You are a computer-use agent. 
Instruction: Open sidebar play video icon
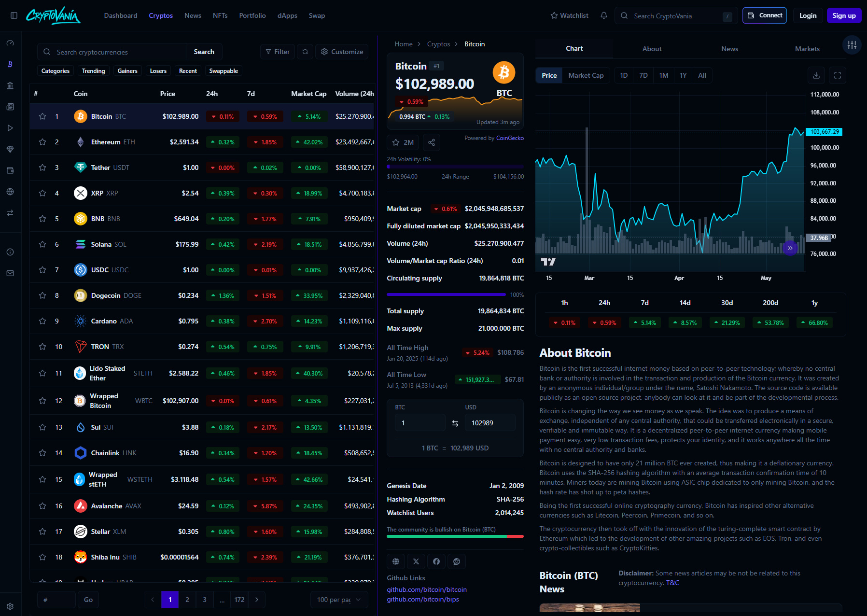pyautogui.click(x=10, y=128)
